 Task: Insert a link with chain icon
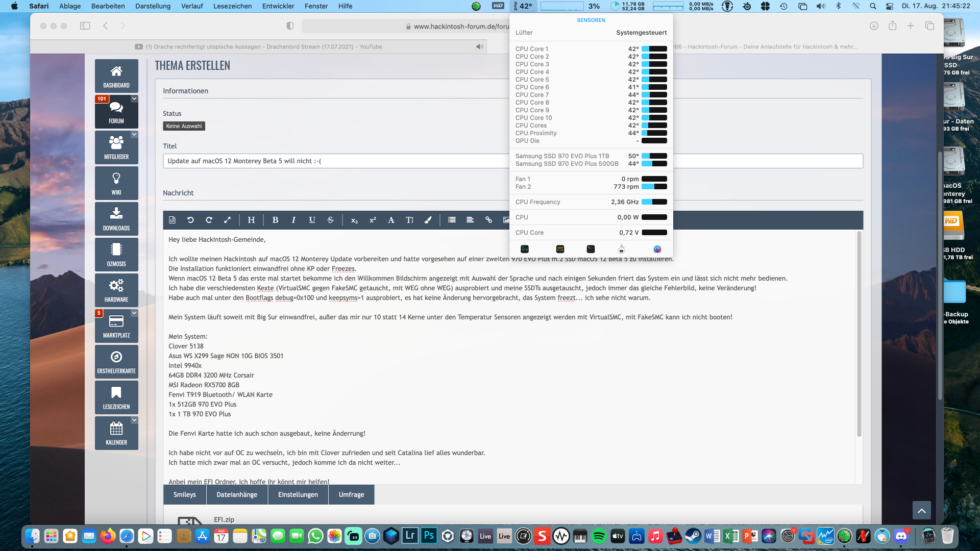point(488,220)
